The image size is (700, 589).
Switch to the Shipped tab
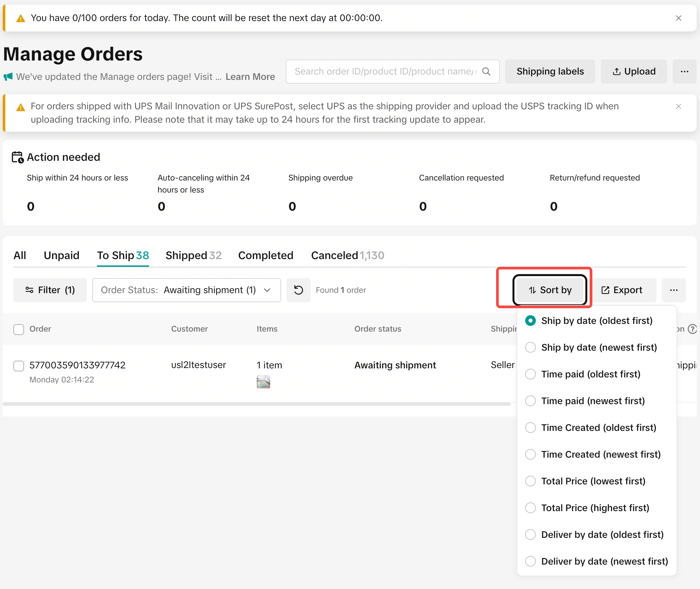pos(193,255)
